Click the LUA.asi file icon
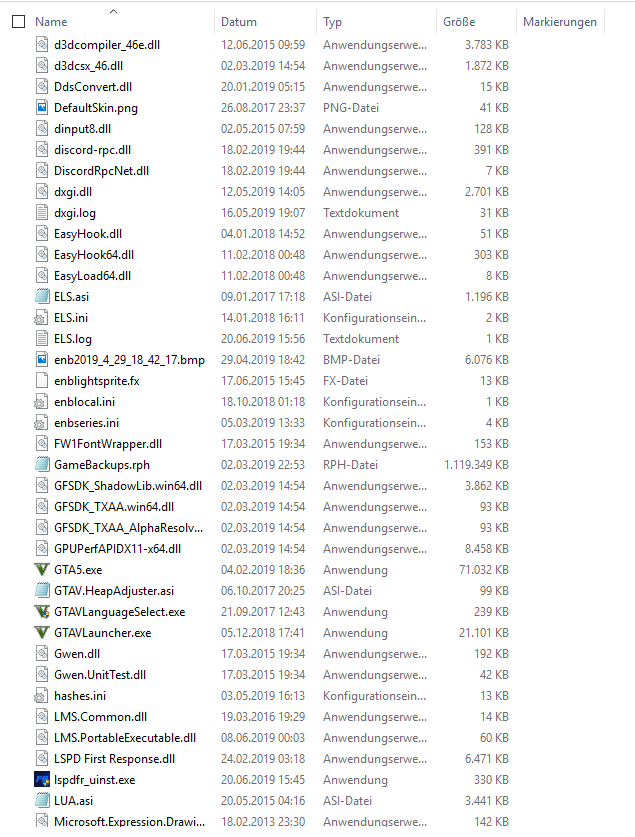 42,801
